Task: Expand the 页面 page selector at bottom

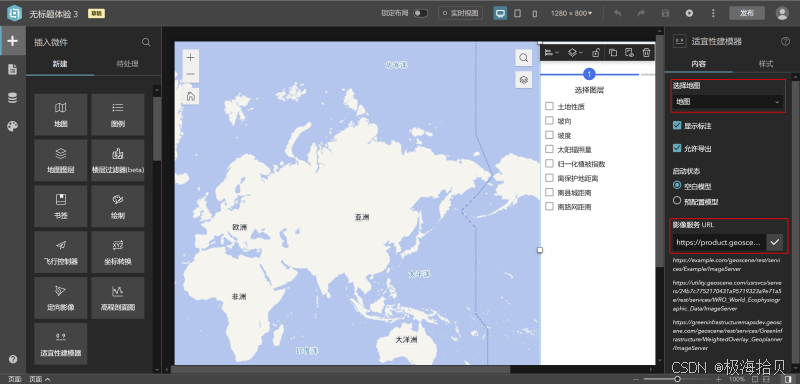Action: pos(40,379)
